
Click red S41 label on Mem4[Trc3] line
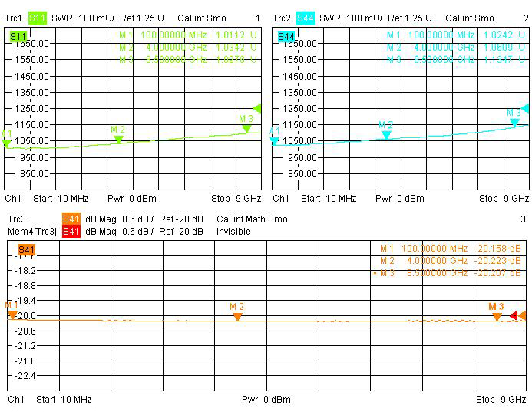click(x=71, y=231)
